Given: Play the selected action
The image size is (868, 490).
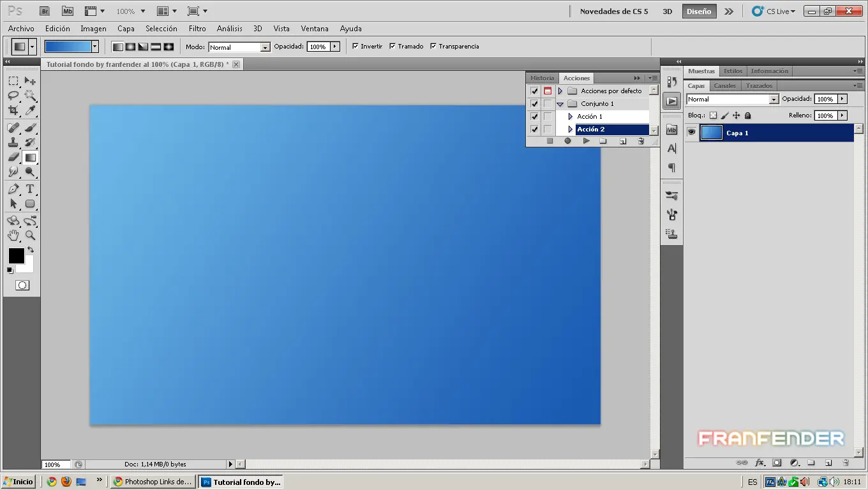Looking at the screenshot, I should [x=586, y=141].
